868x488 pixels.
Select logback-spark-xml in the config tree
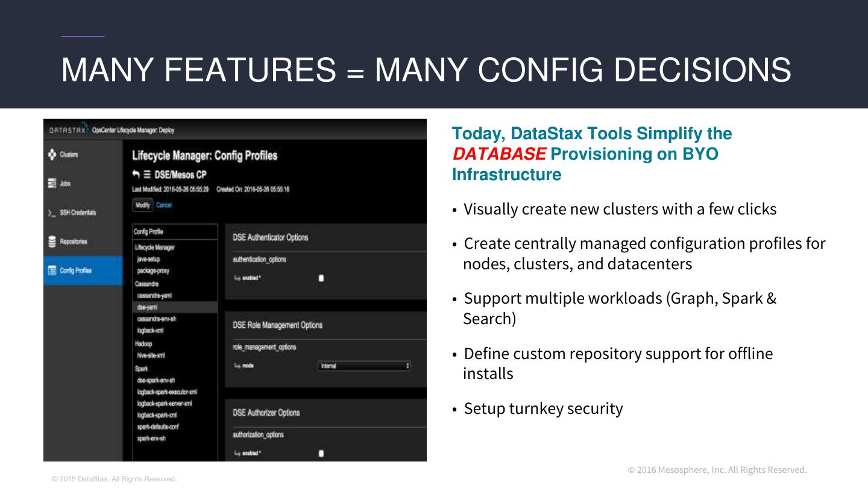[x=157, y=415]
